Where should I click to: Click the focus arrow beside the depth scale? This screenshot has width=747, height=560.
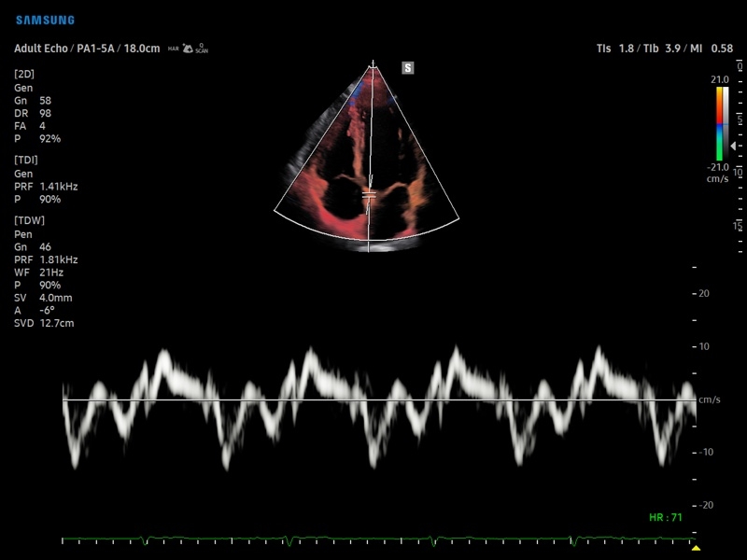coord(732,147)
